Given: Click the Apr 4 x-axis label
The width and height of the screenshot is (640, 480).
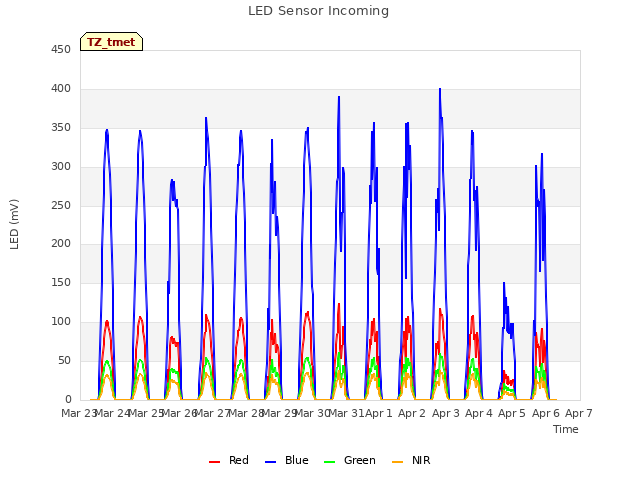Looking at the screenshot, I should (x=479, y=413).
